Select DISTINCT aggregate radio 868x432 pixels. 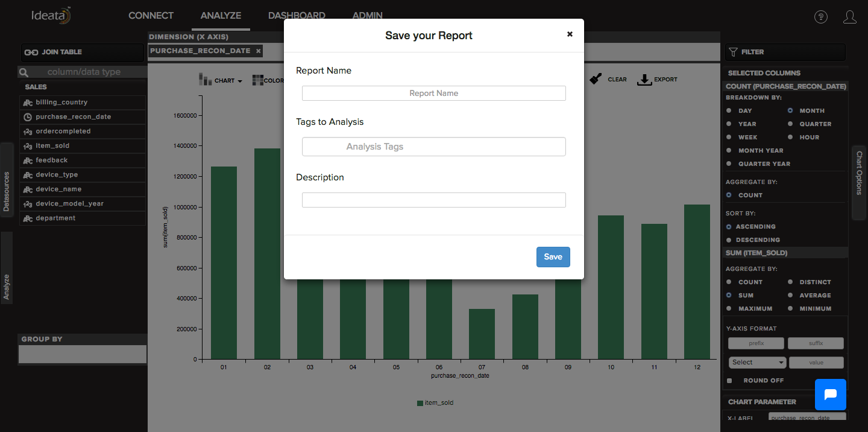point(790,282)
